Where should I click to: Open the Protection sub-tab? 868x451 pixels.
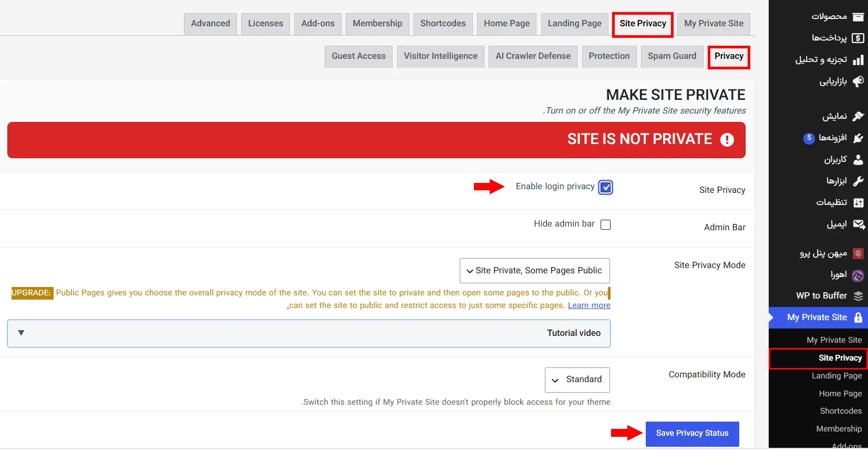coord(609,56)
